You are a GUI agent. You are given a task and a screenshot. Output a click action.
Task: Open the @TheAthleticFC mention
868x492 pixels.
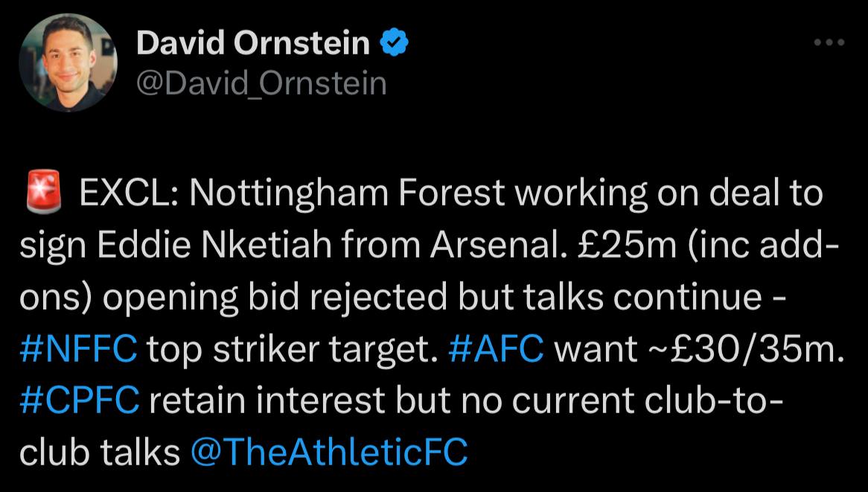329,452
